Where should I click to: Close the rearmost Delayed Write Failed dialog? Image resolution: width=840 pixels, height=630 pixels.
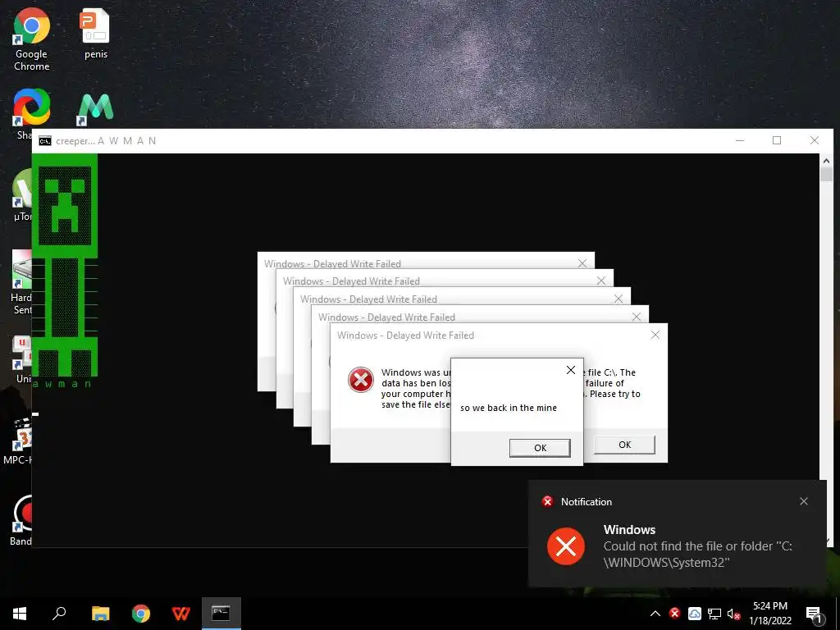pyautogui.click(x=582, y=263)
